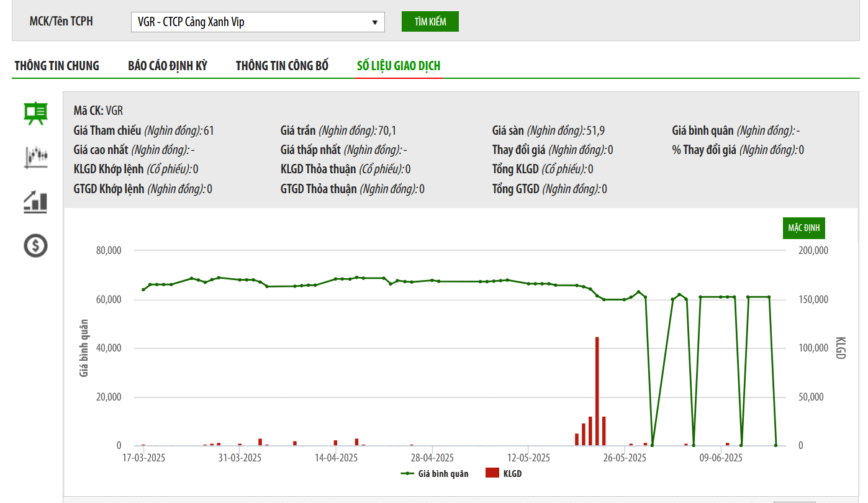Click the 28-04-2025 date label on axis
This screenshot has height=503, width=868.
[433, 458]
